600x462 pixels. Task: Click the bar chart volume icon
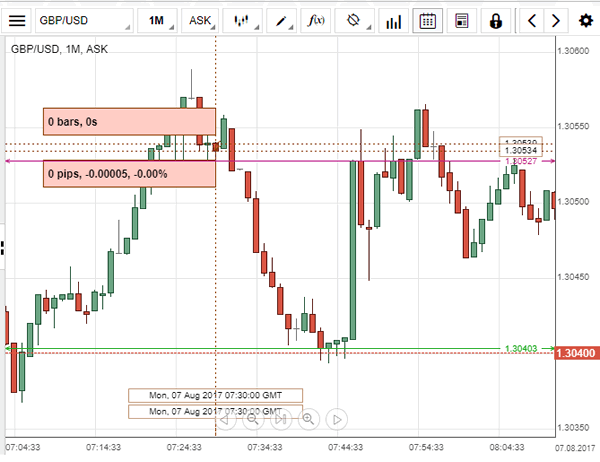(393, 21)
